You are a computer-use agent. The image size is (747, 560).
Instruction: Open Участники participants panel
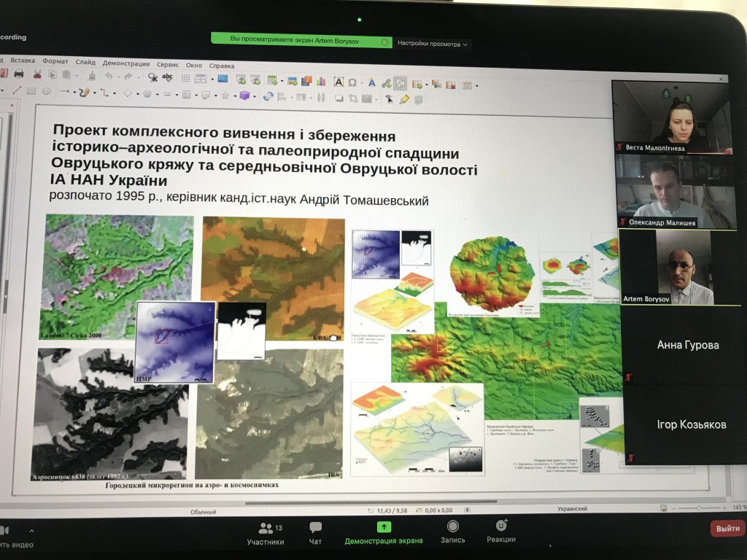pos(266,534)
